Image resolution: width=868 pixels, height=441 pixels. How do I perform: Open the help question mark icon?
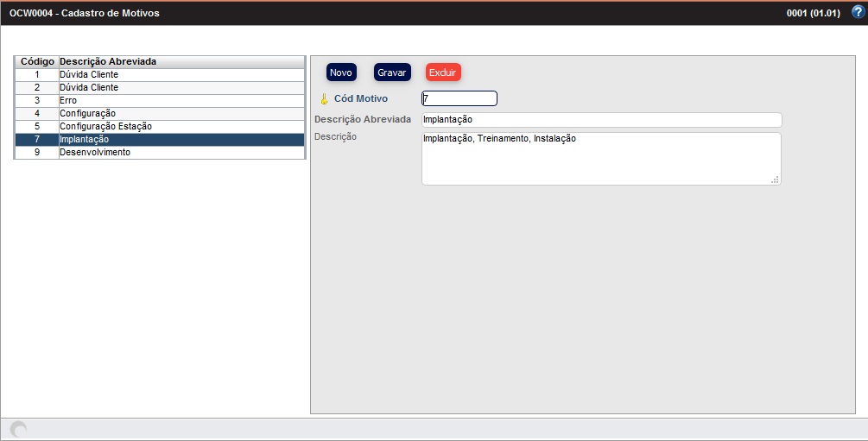tap(857, 13)
